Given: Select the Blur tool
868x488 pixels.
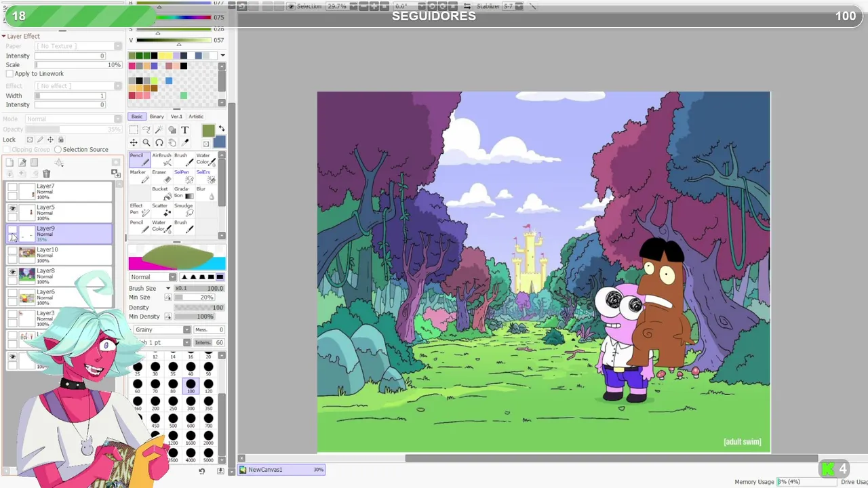Looking at the screenshot, I should coord(205,194).
